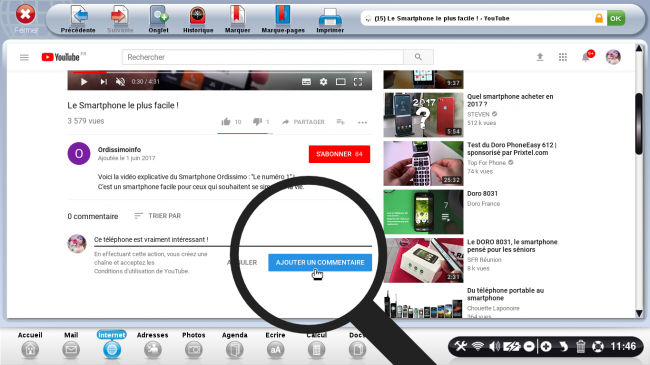
Task: Zoom in with the plus icon
Action: point(546,346)
